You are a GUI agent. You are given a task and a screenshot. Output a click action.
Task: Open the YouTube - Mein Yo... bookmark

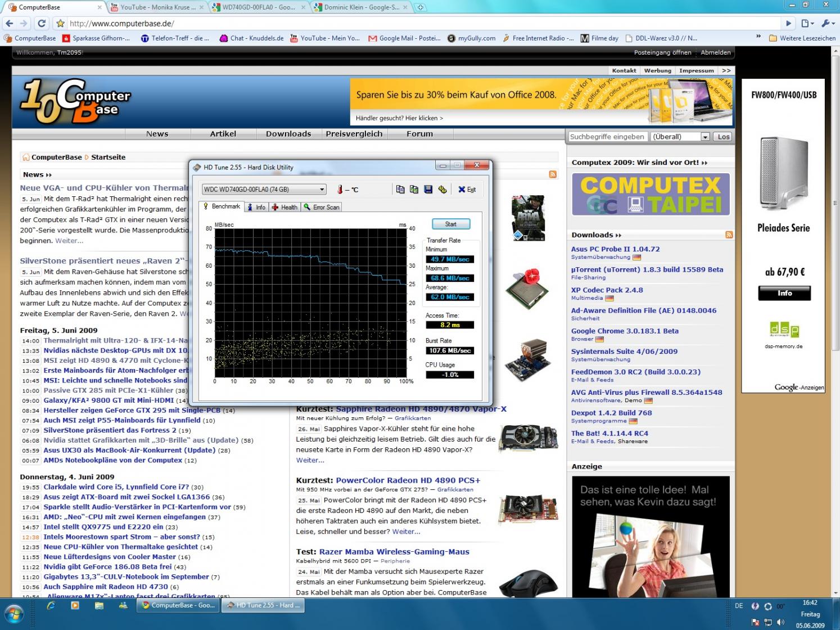(324, 38)
